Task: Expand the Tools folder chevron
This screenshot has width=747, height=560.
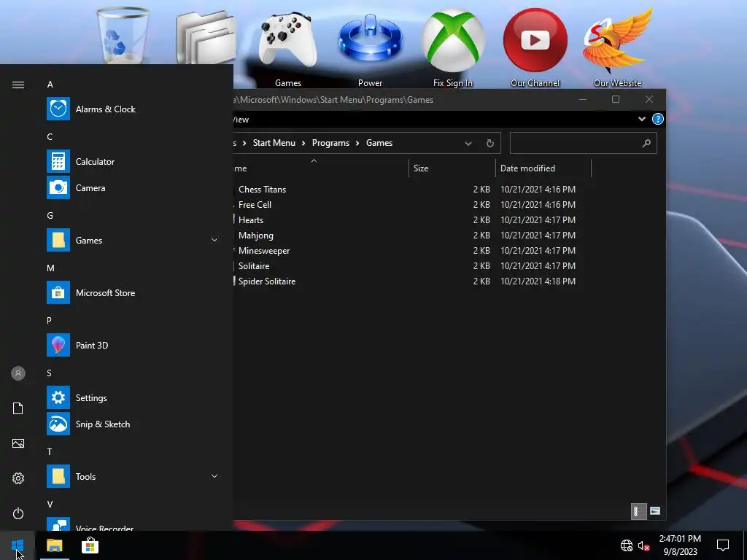Action: click(x=214, y=476)
